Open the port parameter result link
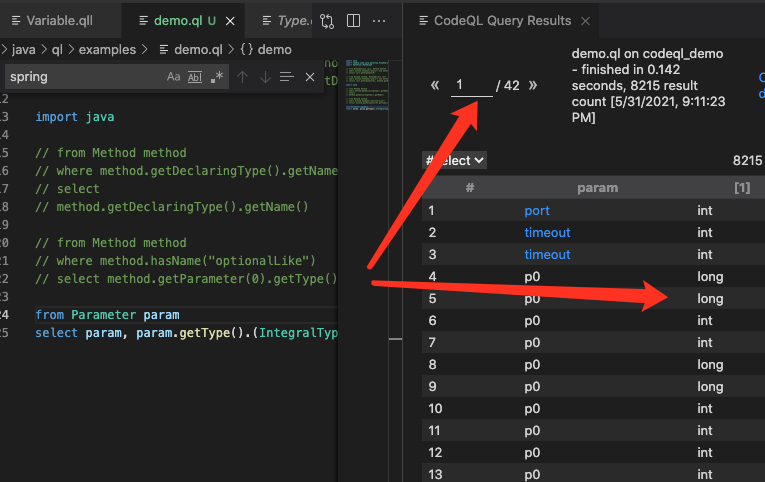The height and width of the screenshot is (482, 765). 537,211
